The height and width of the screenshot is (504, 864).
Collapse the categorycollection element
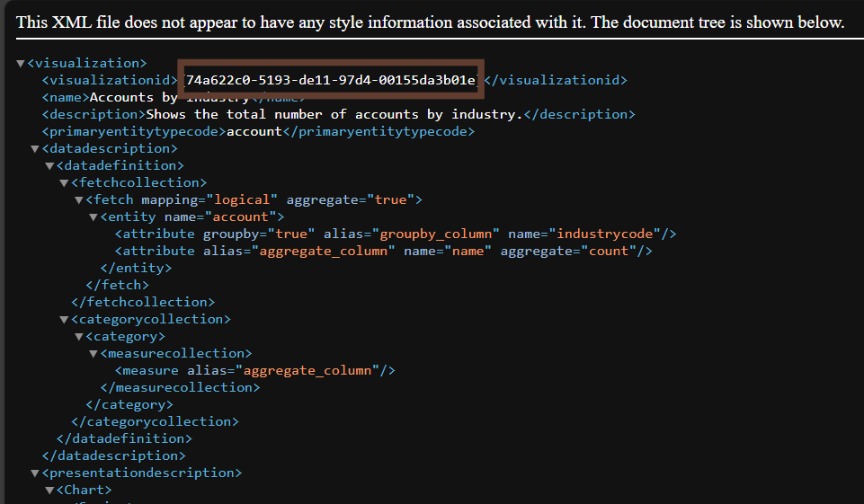[x=64, y=320]
